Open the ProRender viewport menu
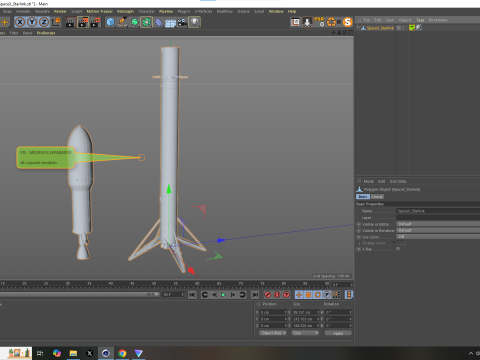This screenshot has height=360, width=480. 46,33
